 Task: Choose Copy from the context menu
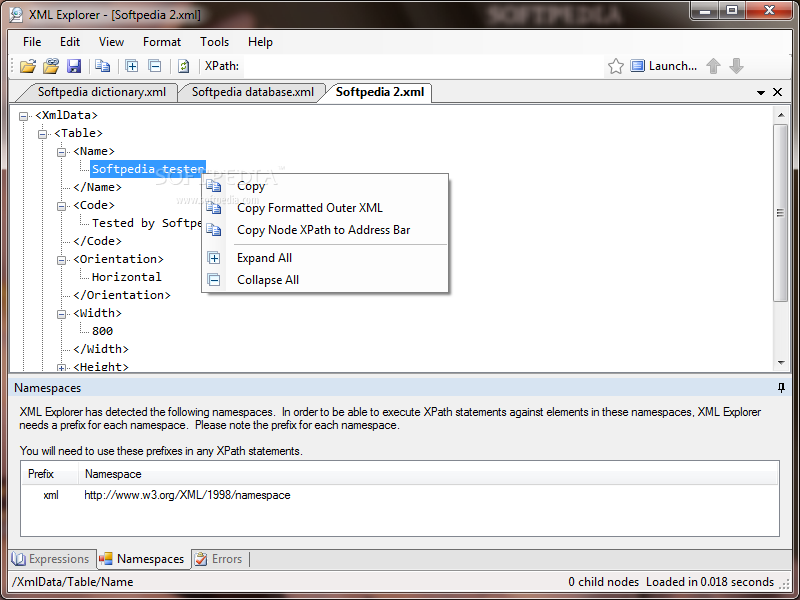point(325,186)
